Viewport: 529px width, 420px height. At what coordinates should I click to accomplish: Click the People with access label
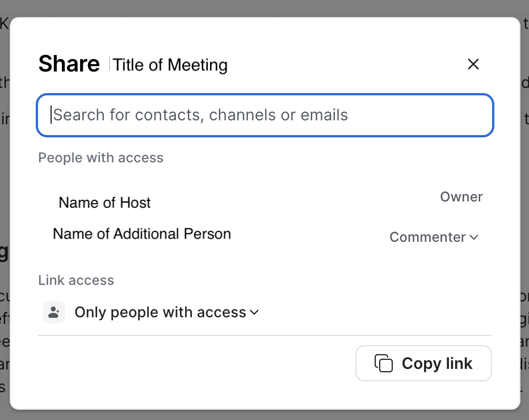[100, 158]
